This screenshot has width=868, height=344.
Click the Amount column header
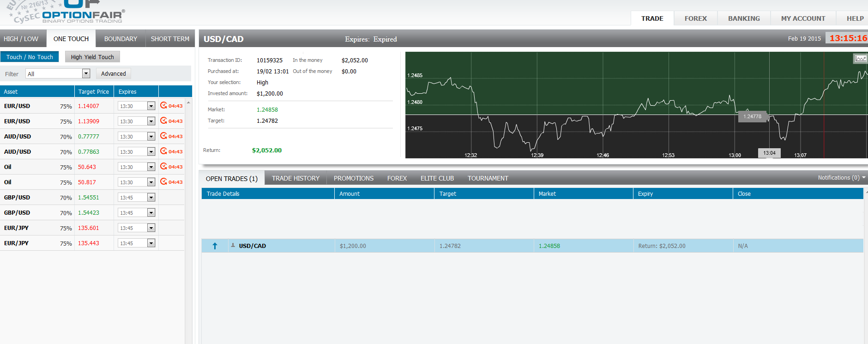click(x=384, y=193)
